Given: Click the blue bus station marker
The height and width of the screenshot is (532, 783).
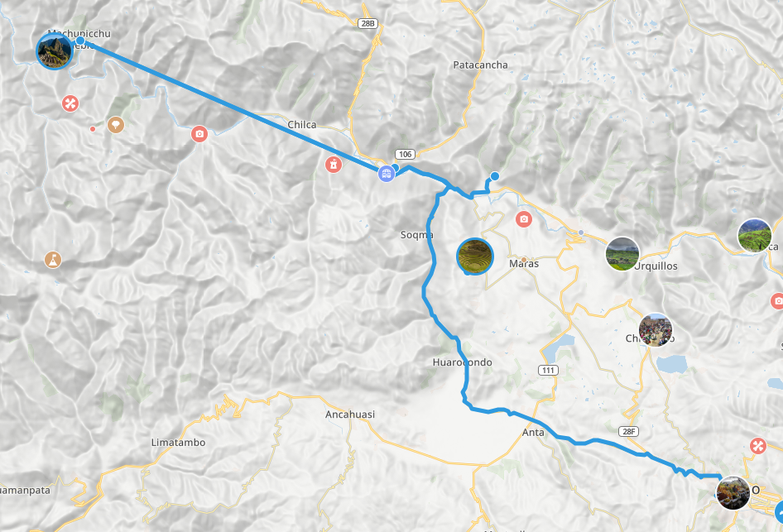Looking at the screenshot, I should coord(386,174).
